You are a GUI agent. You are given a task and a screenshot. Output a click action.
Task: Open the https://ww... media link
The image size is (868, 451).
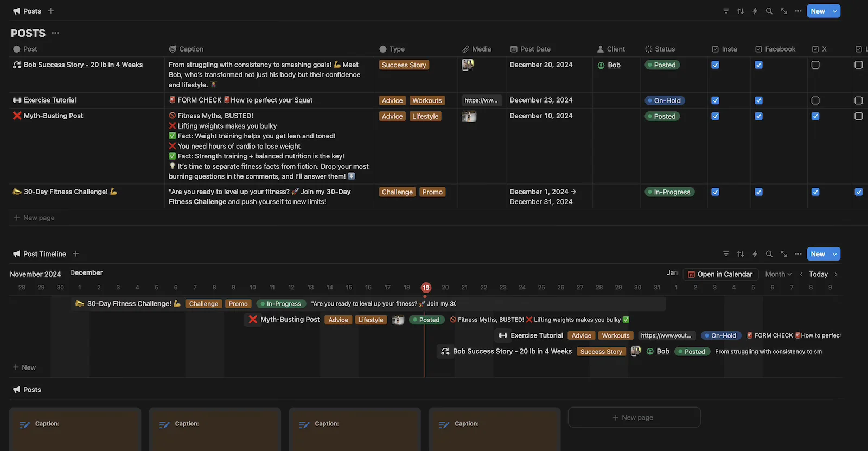481,100
